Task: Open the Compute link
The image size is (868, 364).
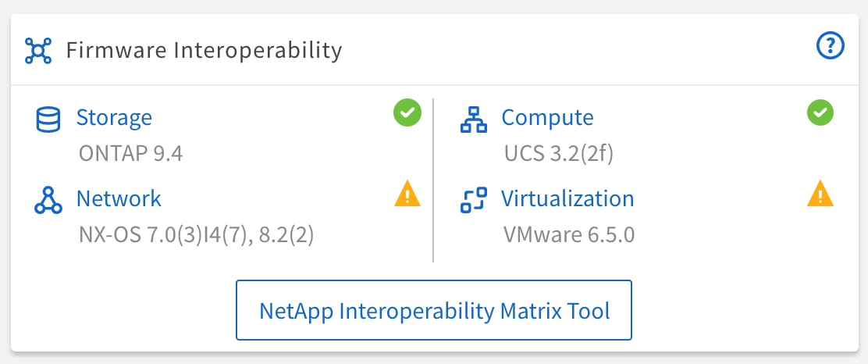Action: point(547,118)
